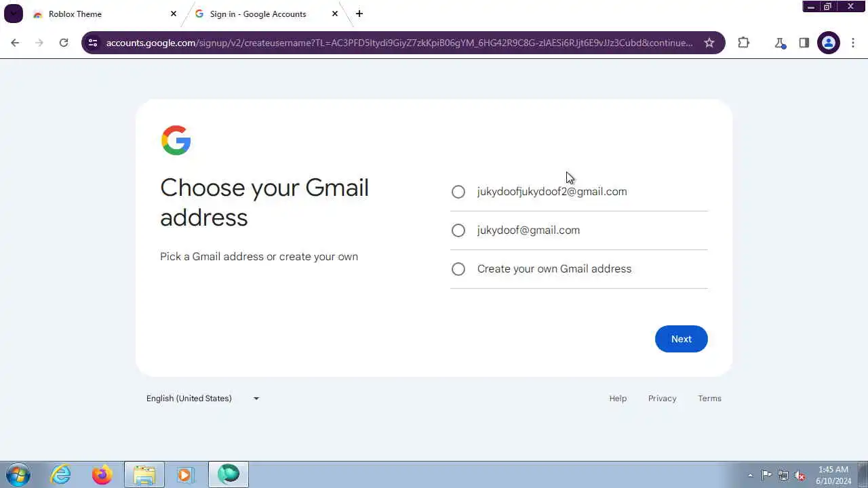Select jukydoof@gmail.com radio option
This screenshot has height=488, width=868.
[x=458, y=230]
